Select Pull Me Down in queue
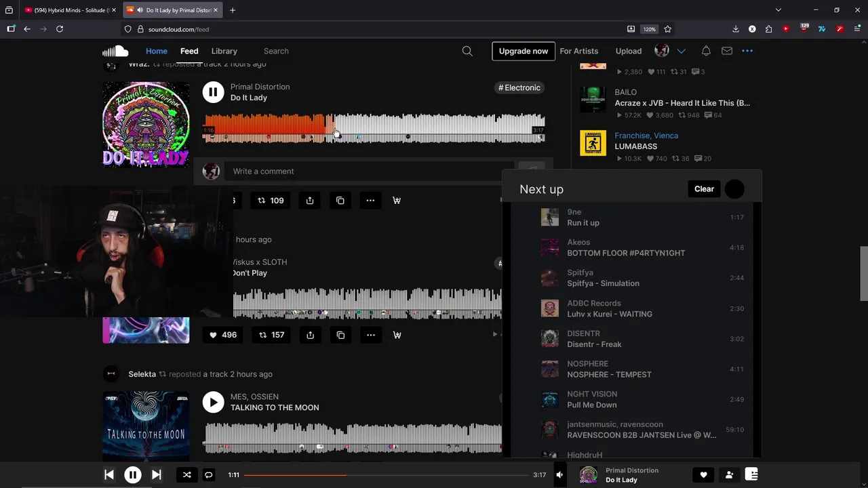 click(x=643, y=399)
